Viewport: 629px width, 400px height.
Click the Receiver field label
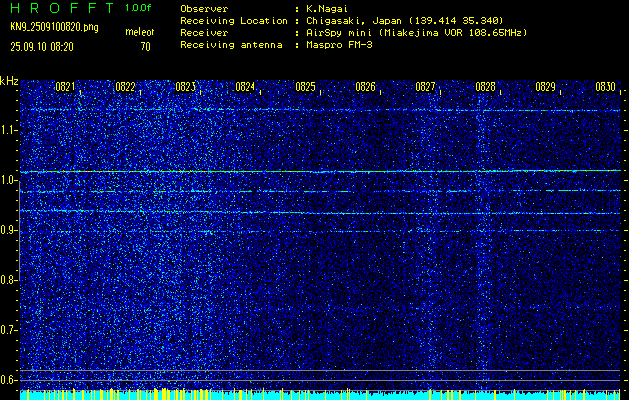204,33
